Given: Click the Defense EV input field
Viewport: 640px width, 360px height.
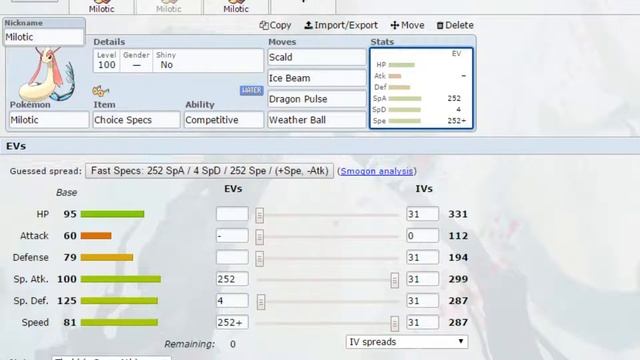Looking at the screenshot, I should click(x=232, y=257).
